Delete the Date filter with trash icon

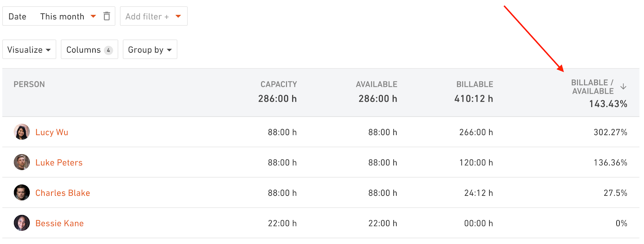[107, 16]
